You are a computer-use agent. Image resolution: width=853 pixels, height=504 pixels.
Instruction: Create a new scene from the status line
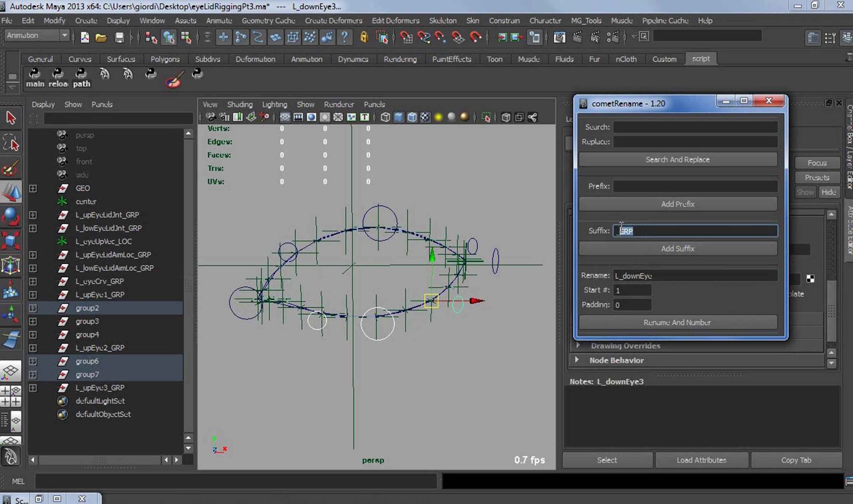coord(85,37)
